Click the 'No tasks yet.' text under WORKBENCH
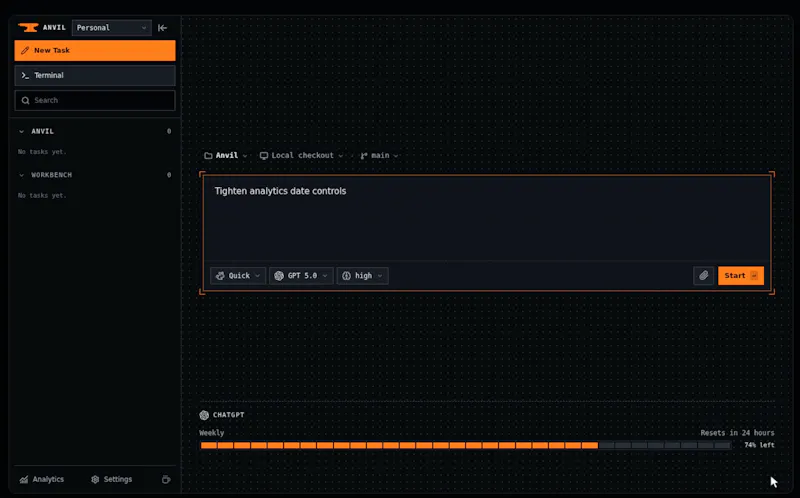The width and height of the screenshot is (800, 498). 42,195
